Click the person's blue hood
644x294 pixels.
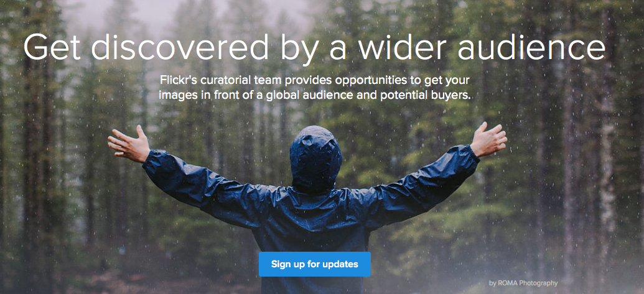tap(315, 158)
